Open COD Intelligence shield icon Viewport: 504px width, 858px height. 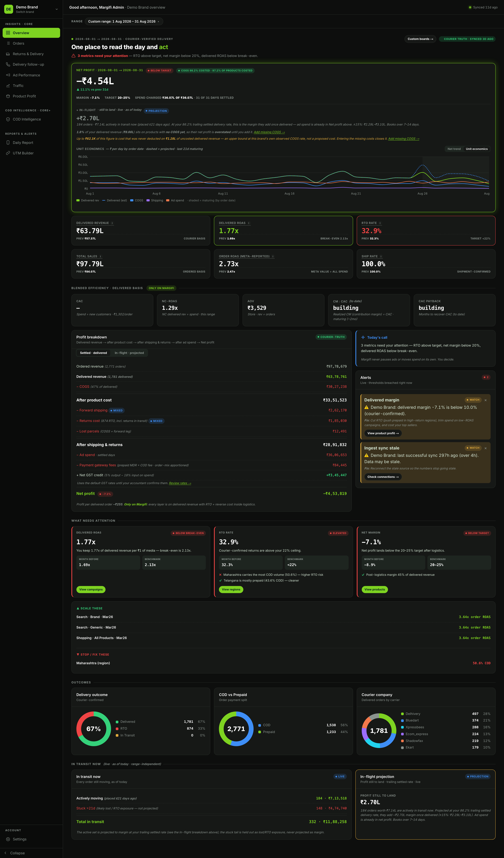pos(8,119)
